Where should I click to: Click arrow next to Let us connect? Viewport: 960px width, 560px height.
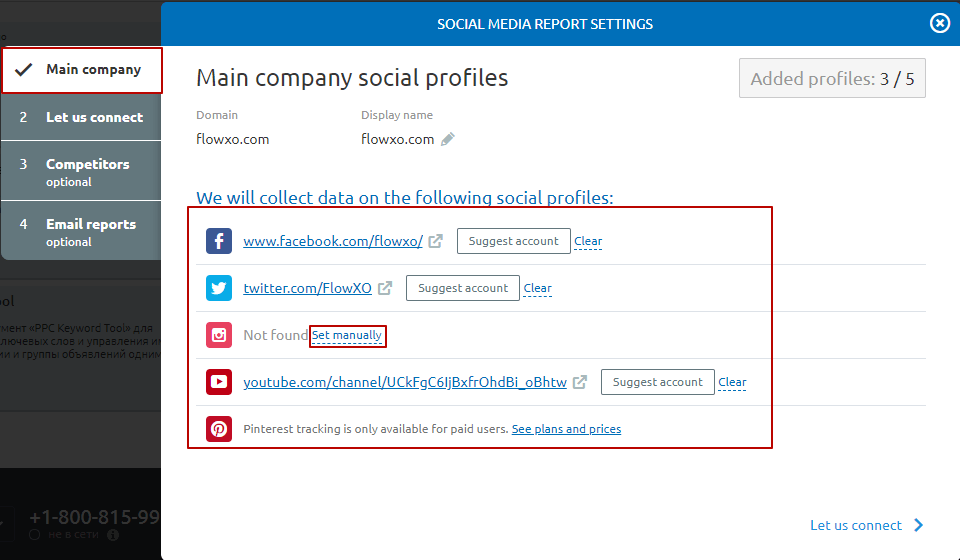point(918,525)
